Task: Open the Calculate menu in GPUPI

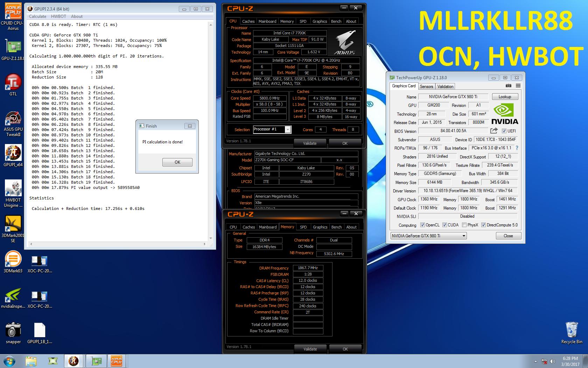Action: click(37, 16)
